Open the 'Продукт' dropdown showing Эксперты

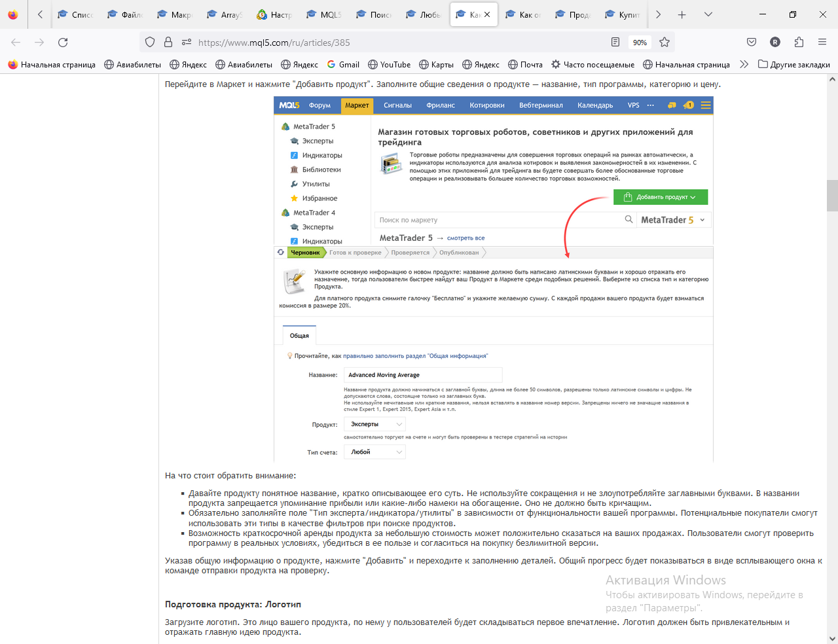tap(375, 424)
